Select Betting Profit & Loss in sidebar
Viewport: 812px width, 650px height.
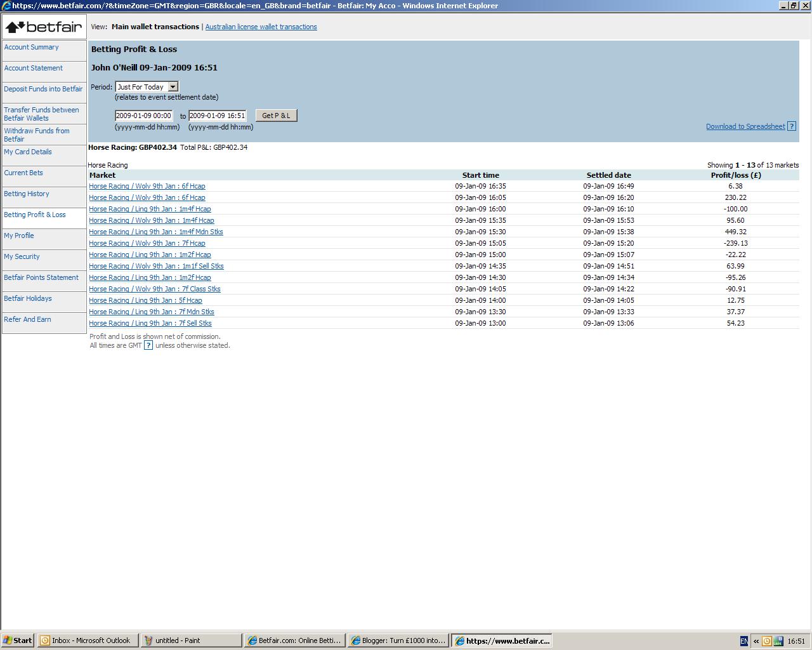click(35, 215)
